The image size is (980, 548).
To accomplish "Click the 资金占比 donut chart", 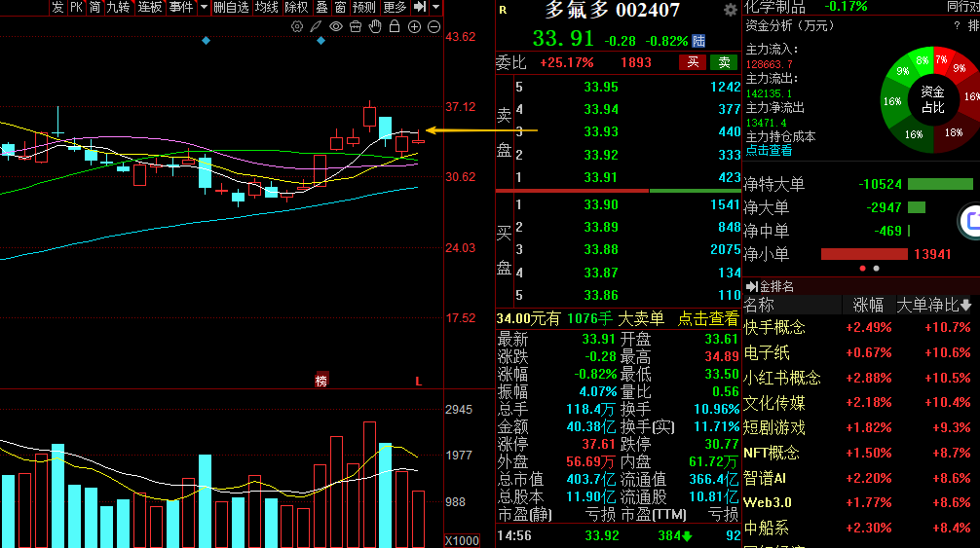I will (932, 100).
